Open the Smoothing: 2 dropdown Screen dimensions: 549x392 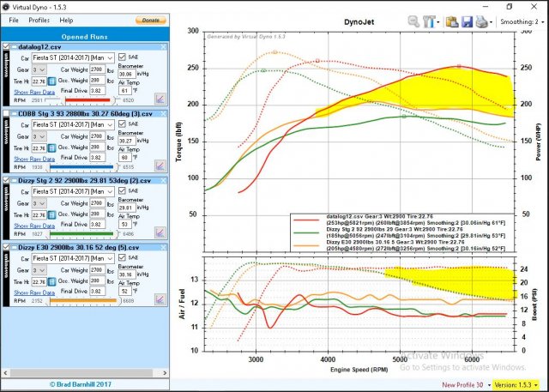[x=522, y=21]
